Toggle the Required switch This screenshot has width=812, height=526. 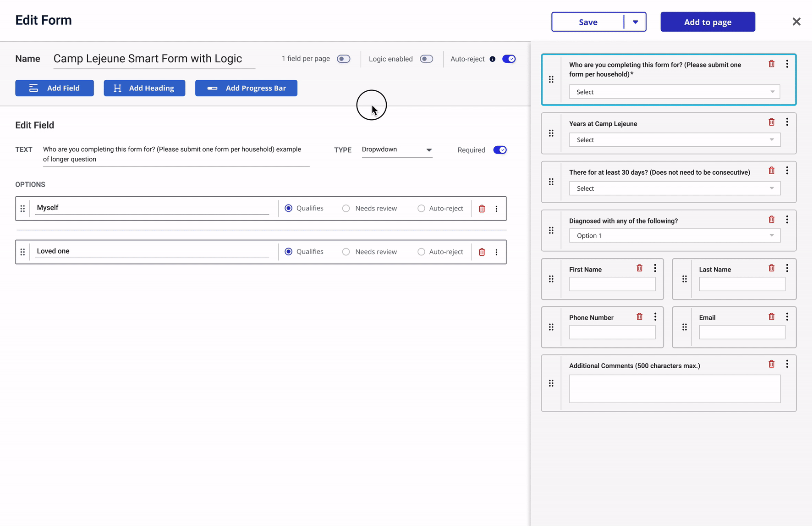[500, 150]
